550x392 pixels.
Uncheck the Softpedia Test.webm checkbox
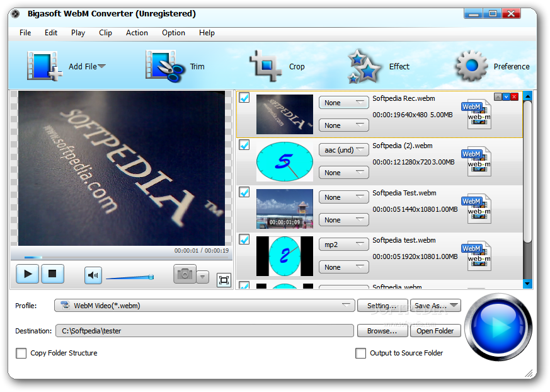(244, 192)
